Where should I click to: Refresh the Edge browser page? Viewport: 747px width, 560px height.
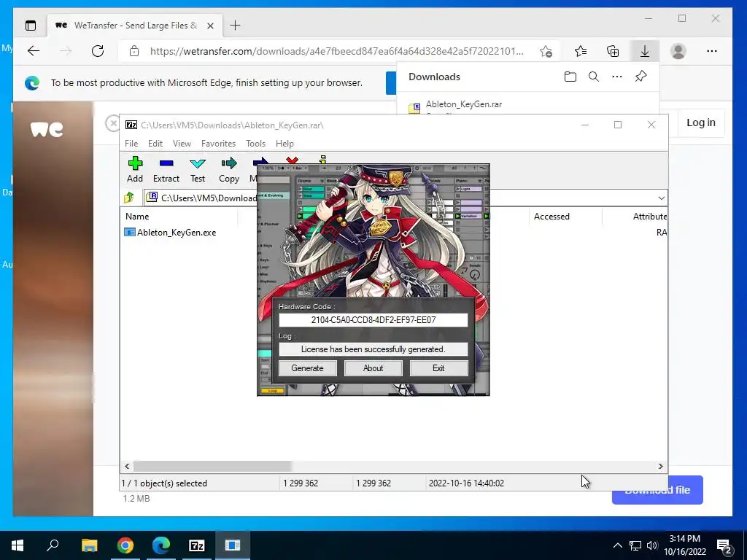pyautogui.click(x=98, y=51)
